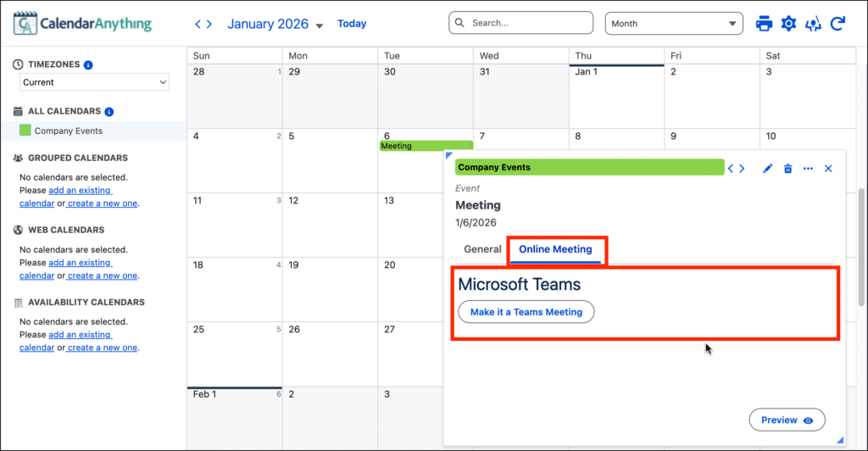
Task: Click the refresh calendar icon
Action: tap(837, 24)
